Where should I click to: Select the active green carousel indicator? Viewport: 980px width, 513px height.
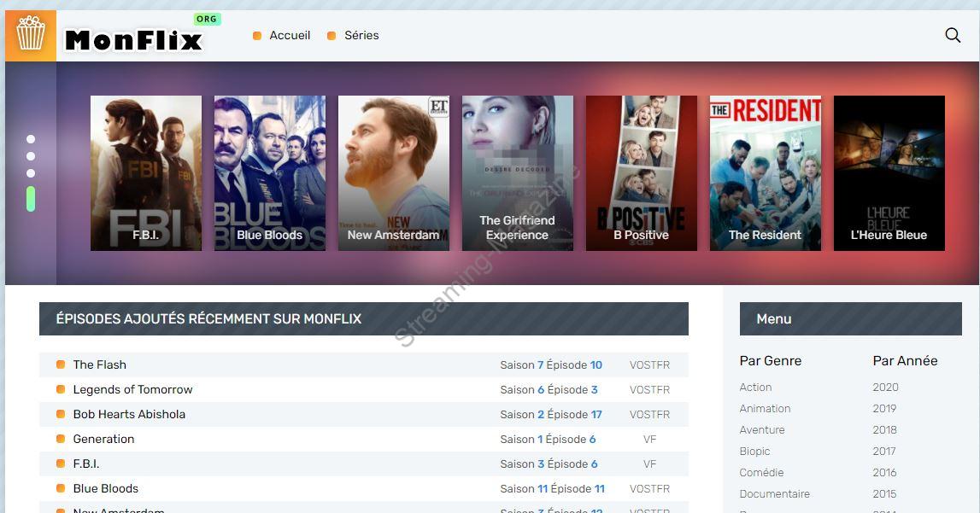coord(31,198)
